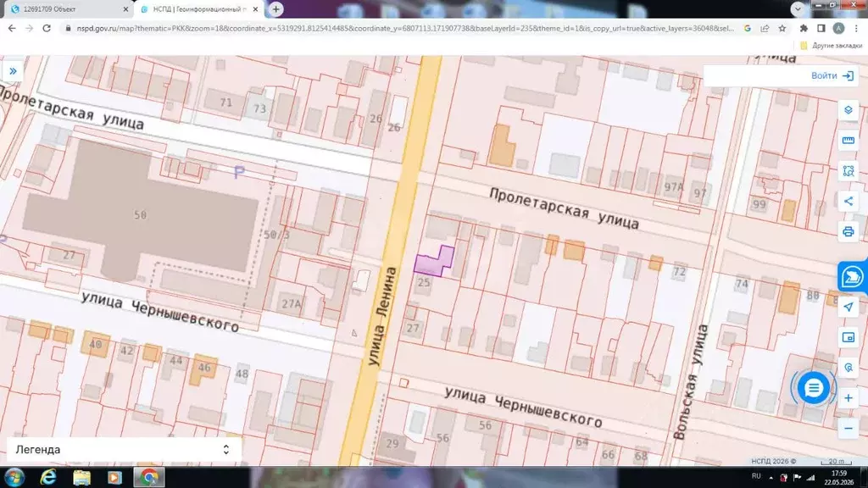Screen dimensions: 868x488
Task: Locate my position with arrow icon
Action: [x=848, y=307]
